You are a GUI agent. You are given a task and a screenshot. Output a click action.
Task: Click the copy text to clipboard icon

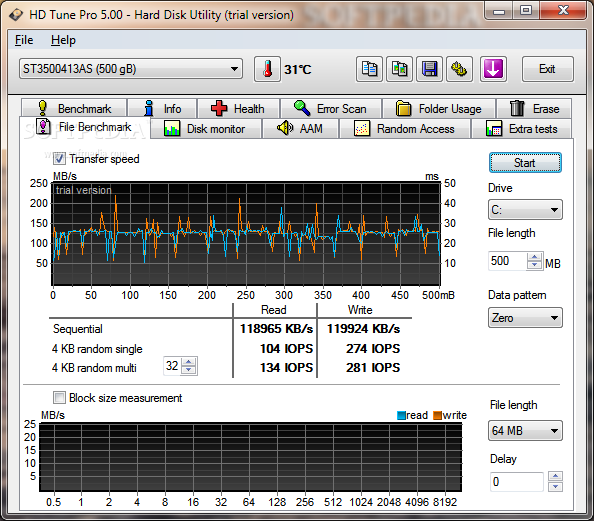pyautogui.click(x=369, y=69)
